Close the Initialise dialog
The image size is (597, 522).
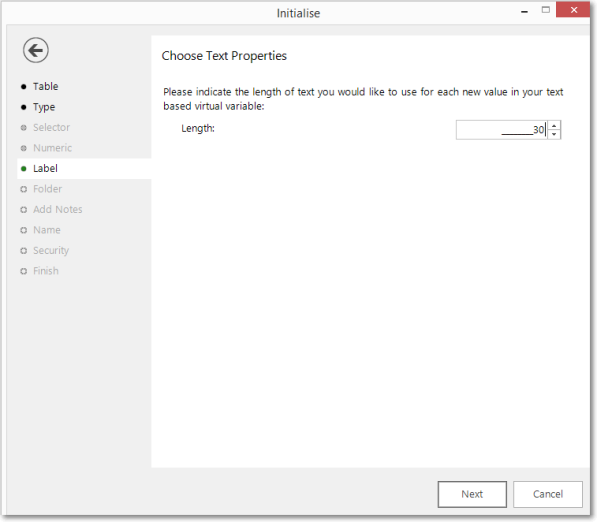point(573,10)
